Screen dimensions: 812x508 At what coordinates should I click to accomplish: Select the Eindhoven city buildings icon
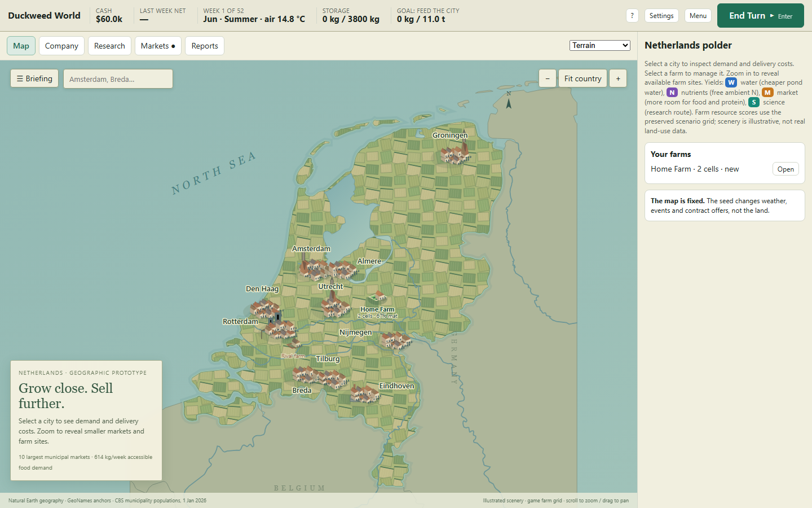point(365,393)
